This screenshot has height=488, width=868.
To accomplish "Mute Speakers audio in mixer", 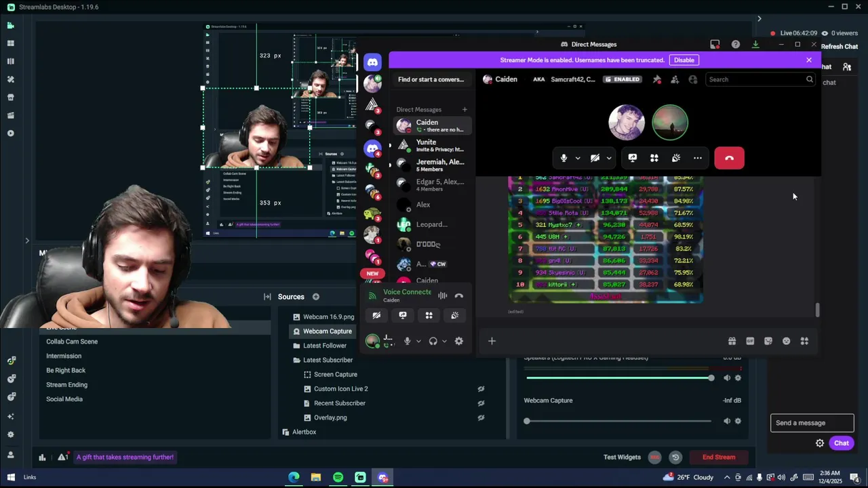I will (727, 378).
